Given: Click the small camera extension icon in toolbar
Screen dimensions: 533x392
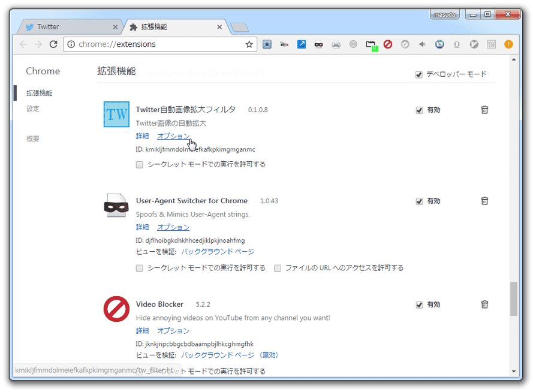Looking at the screenshot, I should point(284,44).
